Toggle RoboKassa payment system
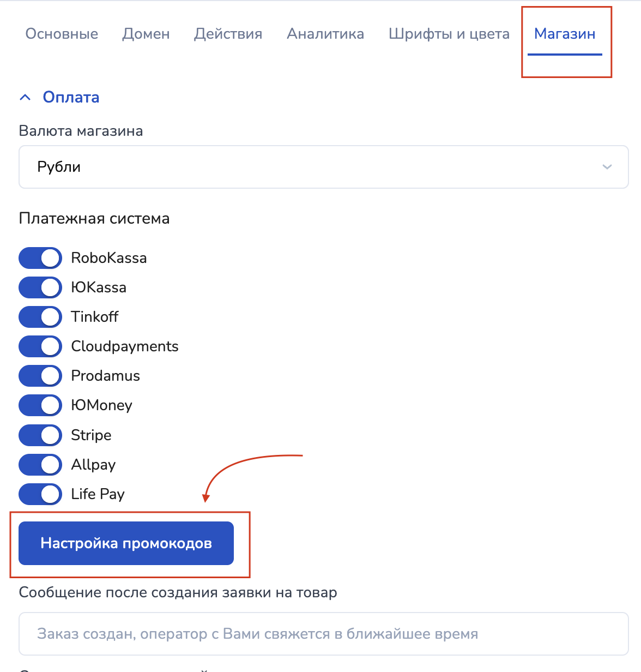 click(x=40, y=258)
